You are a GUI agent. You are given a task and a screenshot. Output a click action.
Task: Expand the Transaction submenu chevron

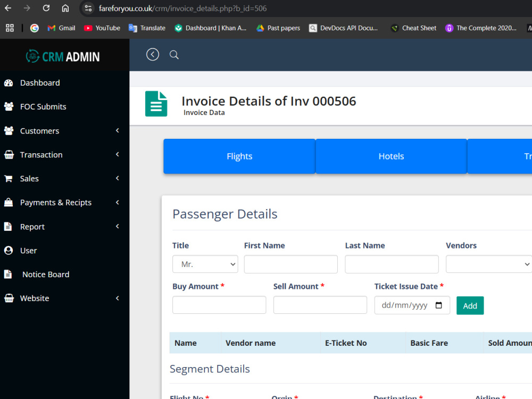click(118, 154)
